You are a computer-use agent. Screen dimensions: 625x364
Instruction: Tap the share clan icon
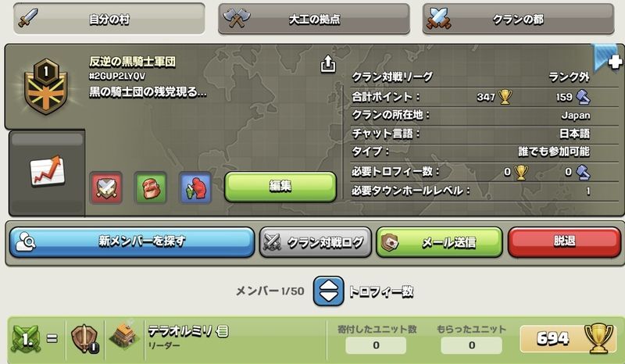click(328, 64)
